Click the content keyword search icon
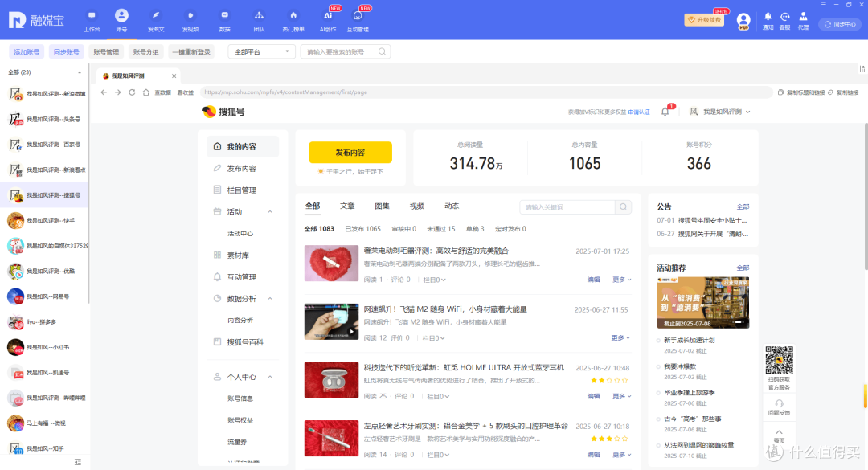Viewport: 868px width, 470px height. (624, 207)
